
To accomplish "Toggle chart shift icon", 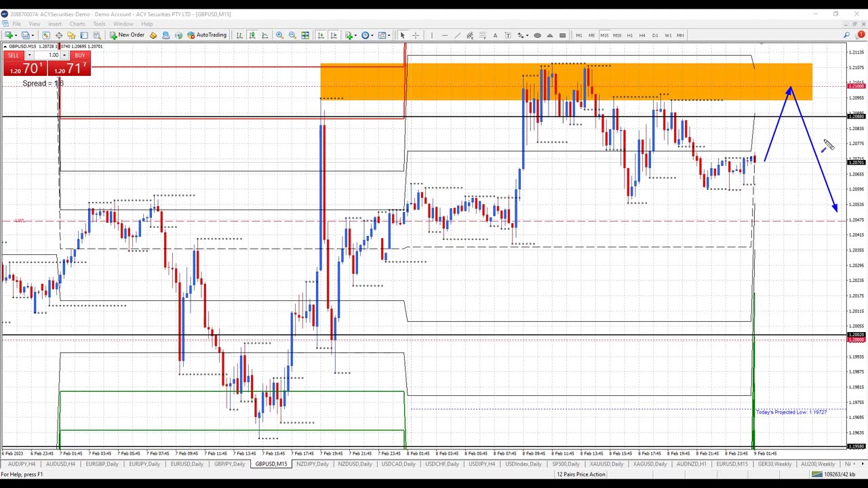I will pyautogui.click(x=334, y=35).
